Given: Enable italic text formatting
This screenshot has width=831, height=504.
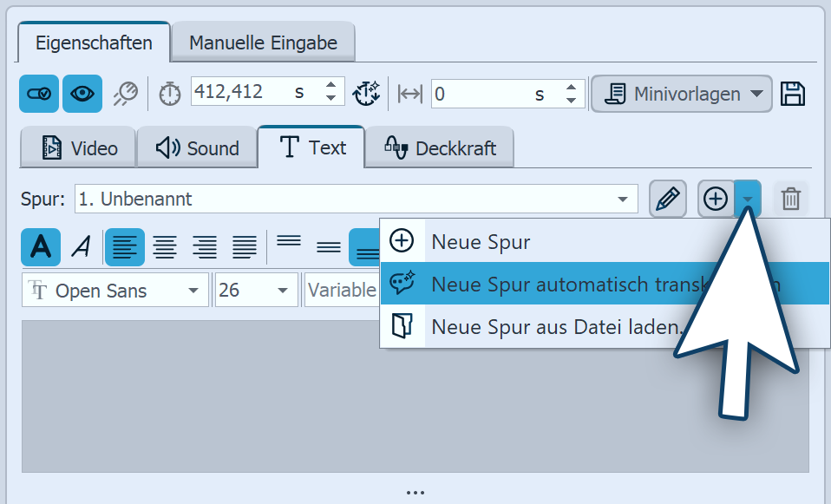Looking at the screenshot, I should 81,247.
